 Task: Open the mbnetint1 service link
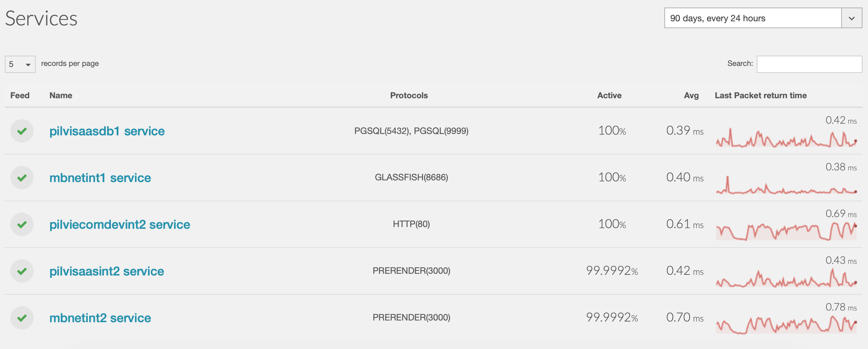[x=100, y=178]
